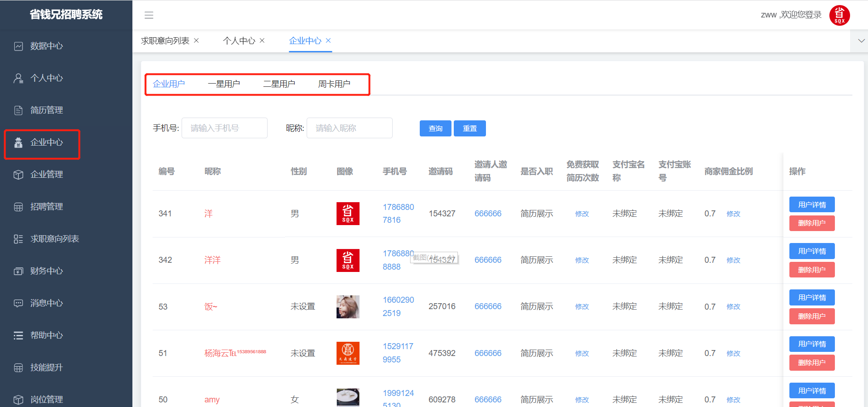Focus the 手机号 phone number input field
Screen dimensions: 868x407
pyautogui.click(x=224, y=128)
